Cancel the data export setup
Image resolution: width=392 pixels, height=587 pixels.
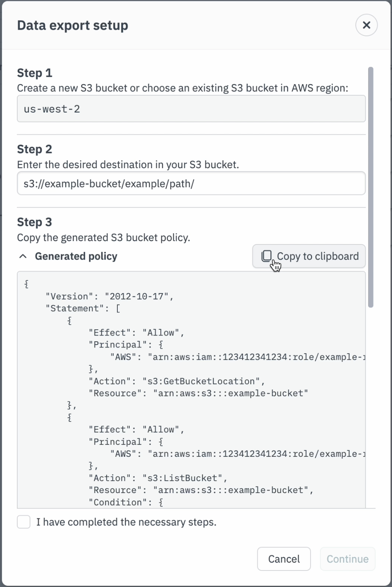pyautogui.click(x=284, y=559)
